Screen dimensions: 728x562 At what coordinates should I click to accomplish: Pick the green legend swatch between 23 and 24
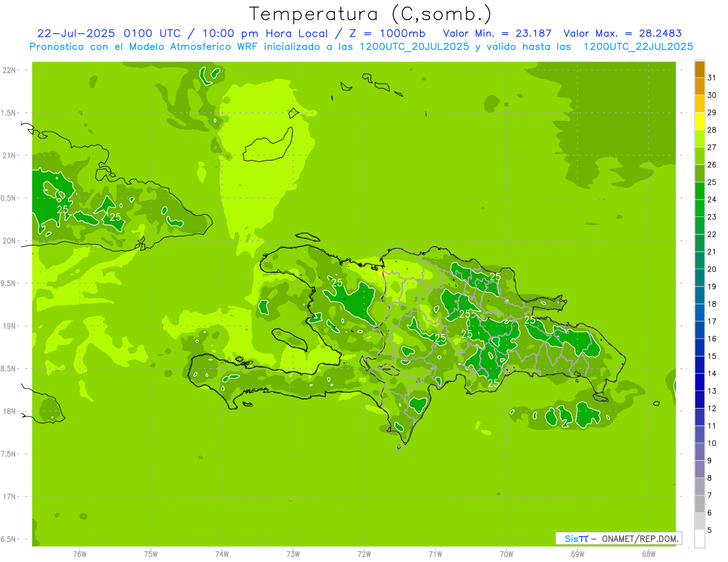click(699, 209)
